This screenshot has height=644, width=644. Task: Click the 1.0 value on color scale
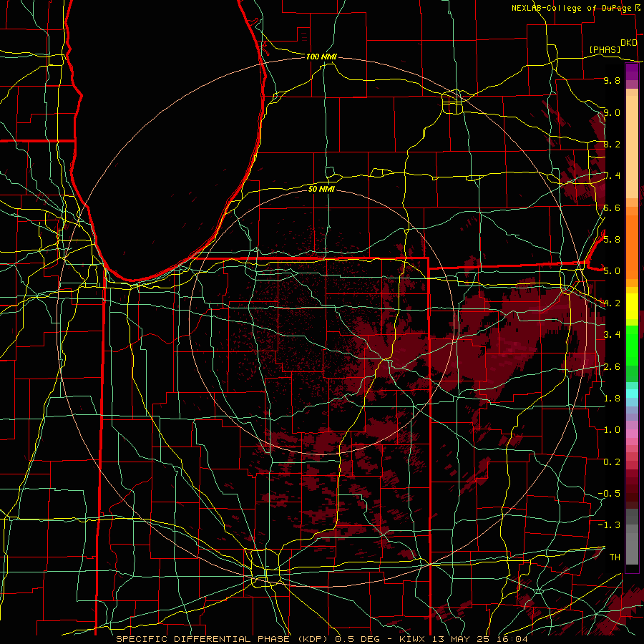click(612, 430)
